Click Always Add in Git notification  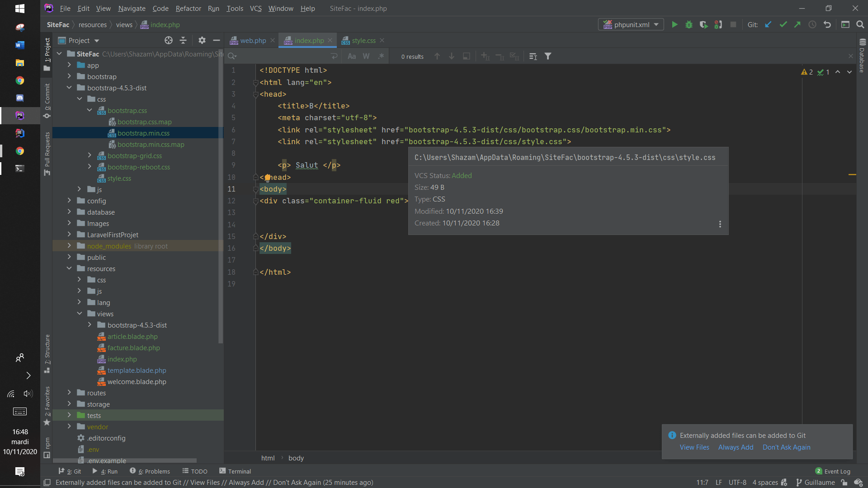point(736,447)
